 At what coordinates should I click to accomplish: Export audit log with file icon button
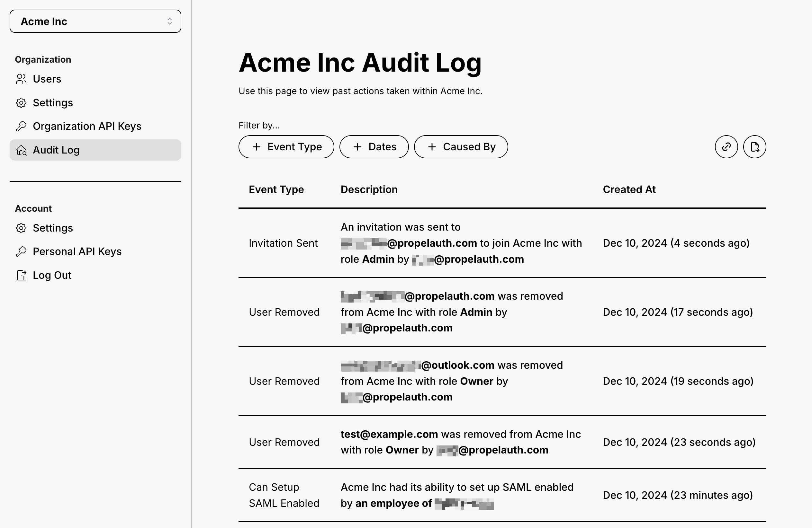click(x=755, y=147)
